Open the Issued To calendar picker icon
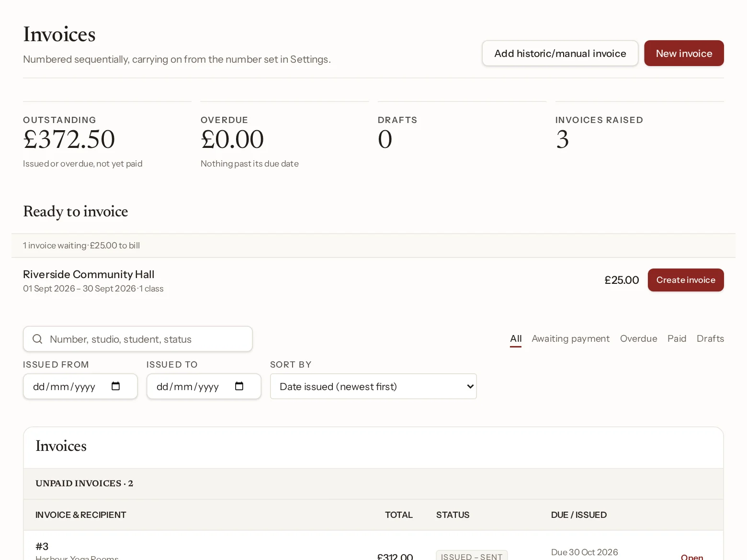The height and width of the screenshot is (560, 747). (x=239, y=386)
